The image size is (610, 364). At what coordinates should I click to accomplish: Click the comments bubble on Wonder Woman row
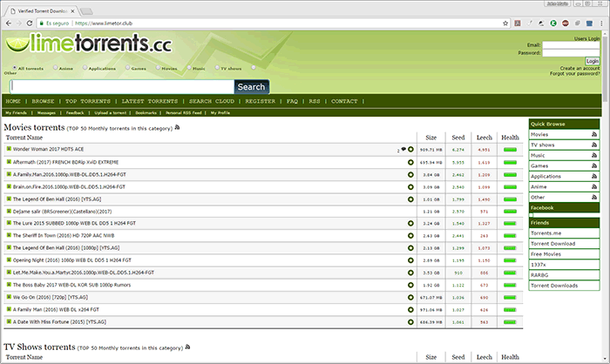[x=403, y=149]
